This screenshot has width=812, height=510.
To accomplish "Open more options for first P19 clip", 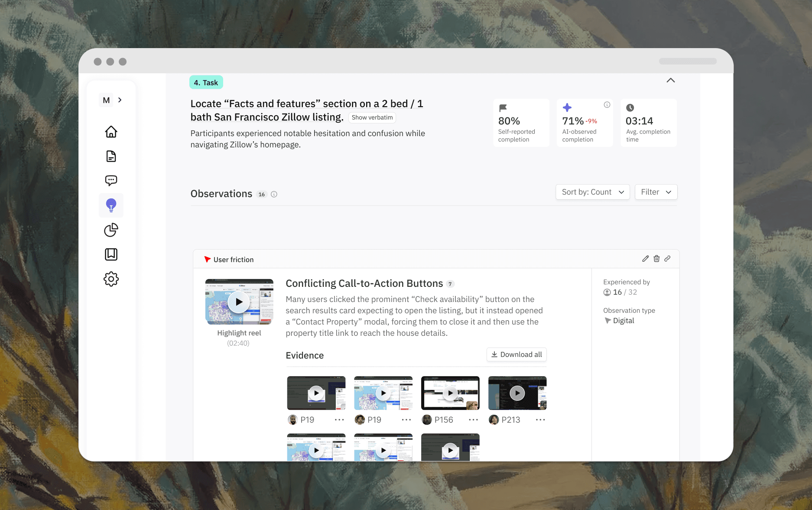I will (339, 419).
